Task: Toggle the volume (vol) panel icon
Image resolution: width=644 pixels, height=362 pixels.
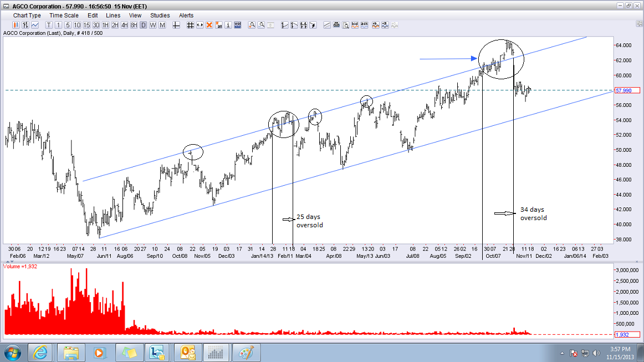Action: pyautogui.click(x=238, y=25)
